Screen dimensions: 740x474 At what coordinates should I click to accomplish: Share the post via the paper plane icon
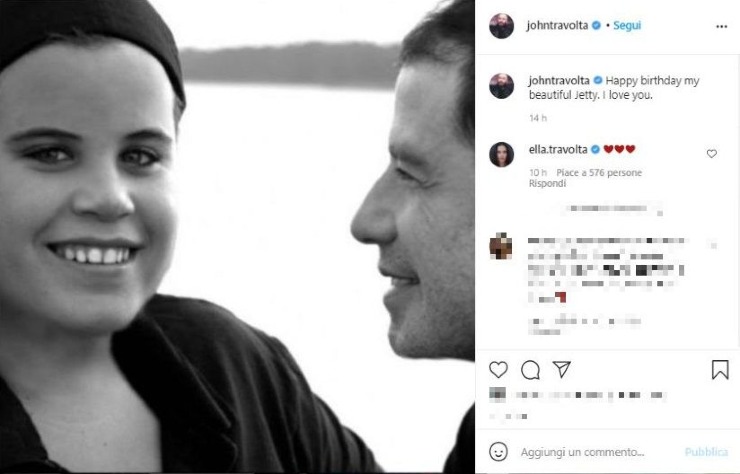(562, 369)
